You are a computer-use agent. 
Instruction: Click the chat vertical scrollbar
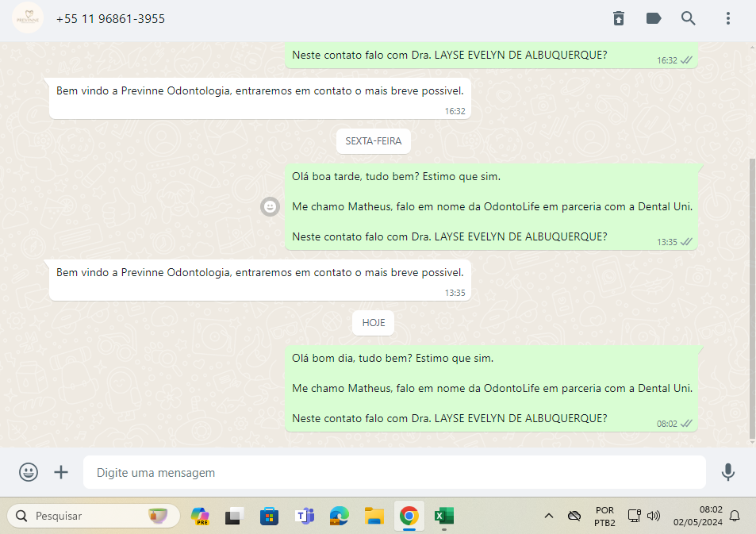point(752,299)
